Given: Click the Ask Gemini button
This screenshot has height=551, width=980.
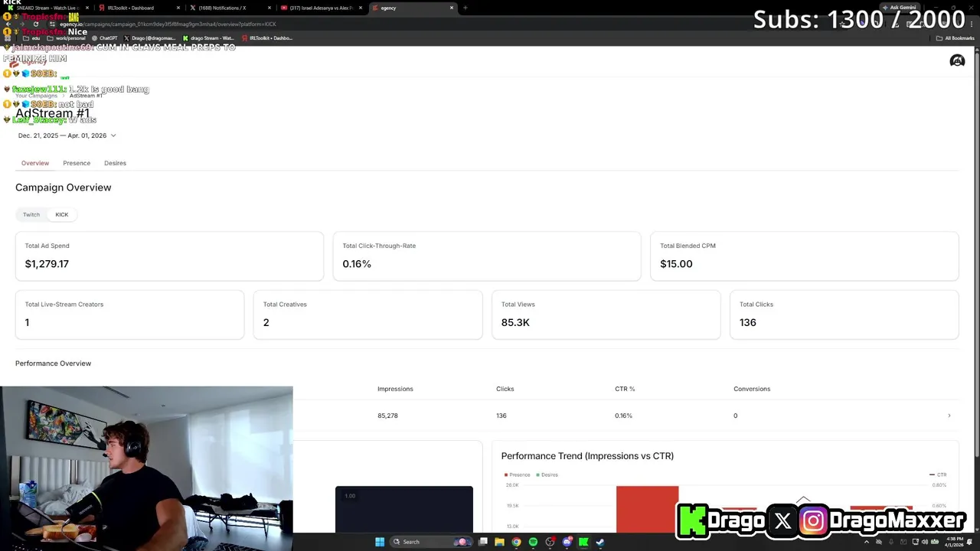Looking at the screenshot, I should point(899,8).
